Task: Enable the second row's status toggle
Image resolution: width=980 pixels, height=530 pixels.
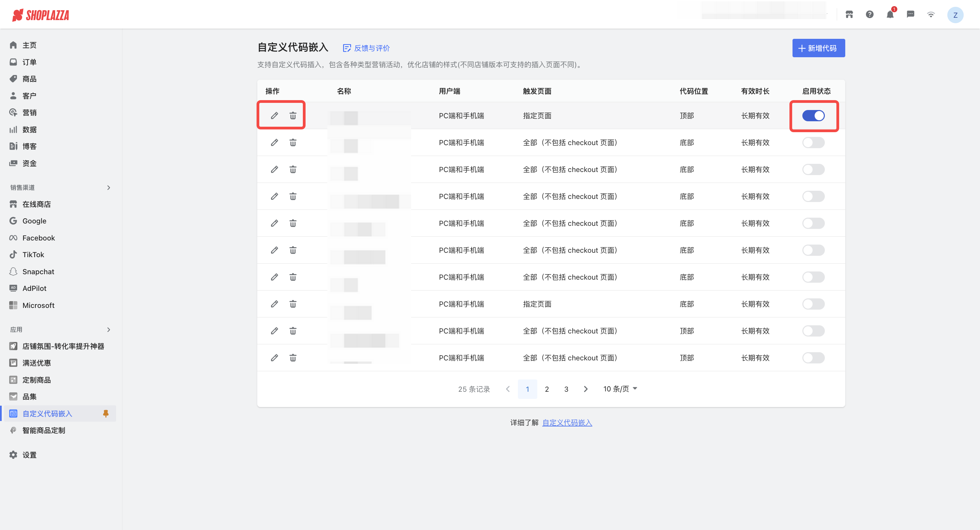Action: point(813,142)
